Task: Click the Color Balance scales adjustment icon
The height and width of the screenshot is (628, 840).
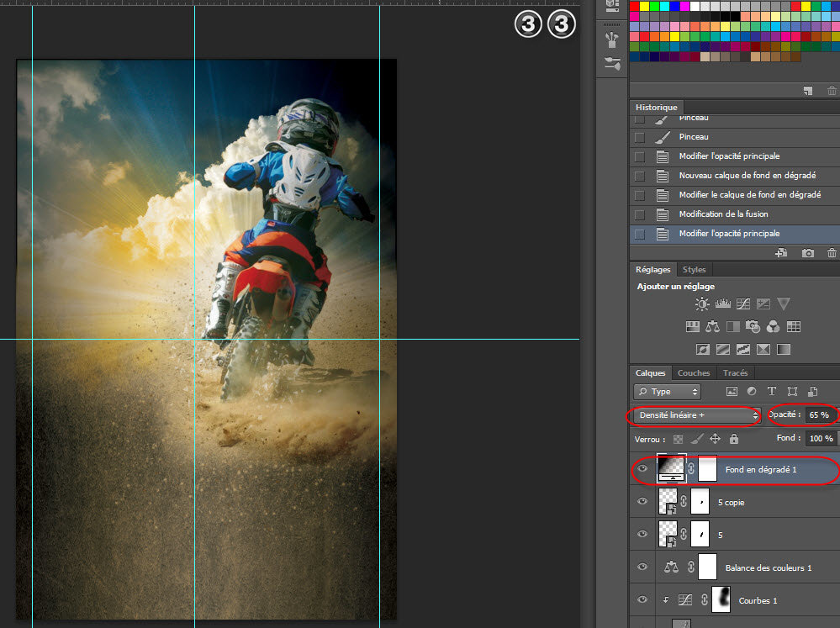Action: point(713,326)
